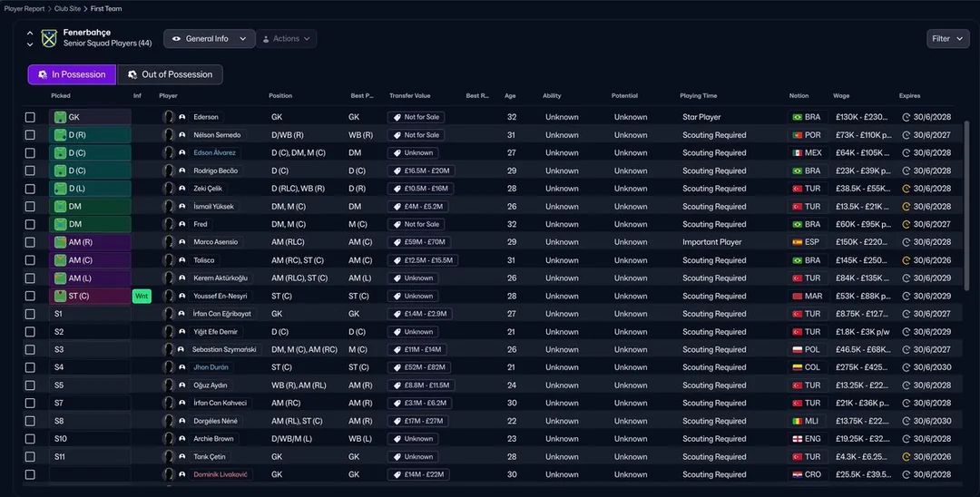Sort by the Expires column header
980x497 pixels.
909,95
